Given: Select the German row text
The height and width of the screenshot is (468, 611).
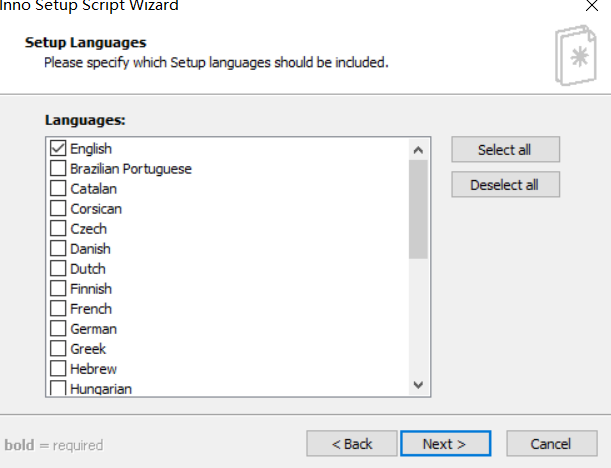Looking at the screenshot, I should (94, 329).
